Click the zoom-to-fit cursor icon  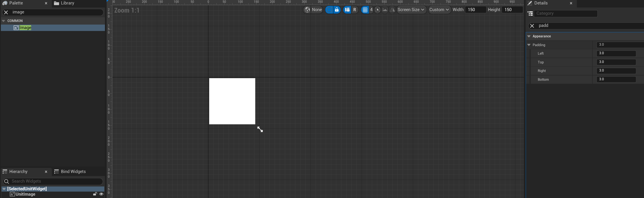(377, 10)
